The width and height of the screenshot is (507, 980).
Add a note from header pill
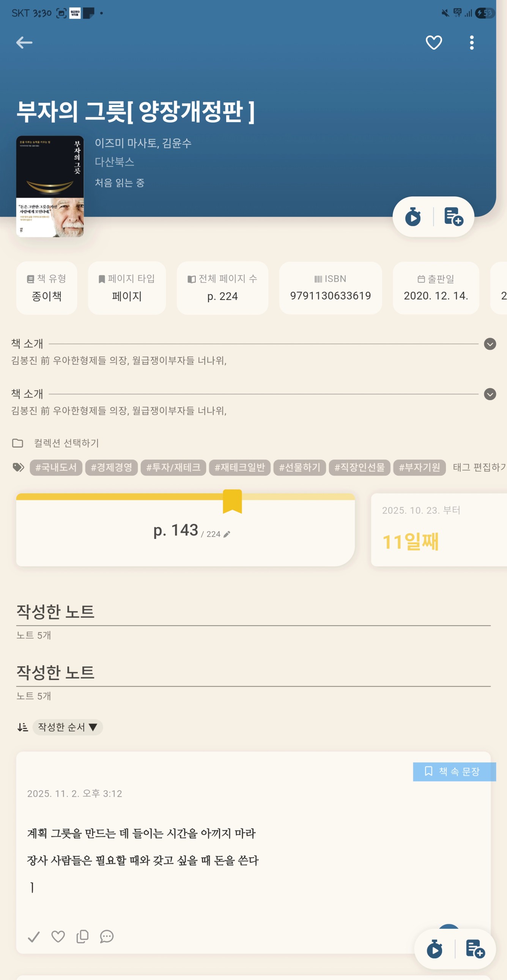(453, 217)
